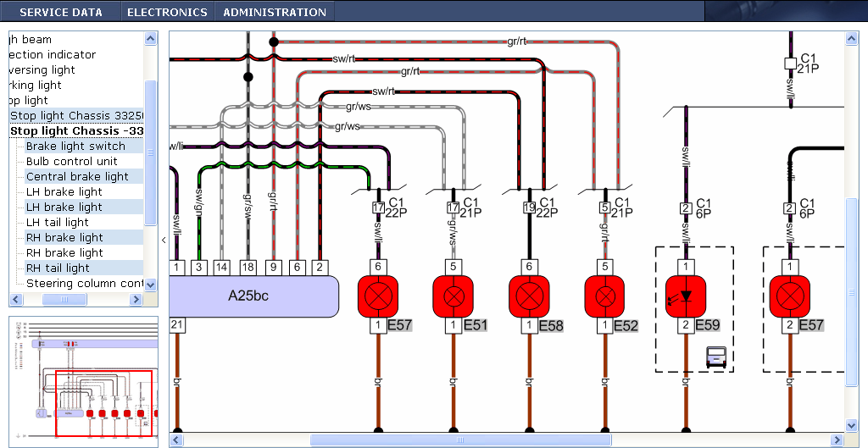This screenshot has width=868, height=448.
Task: Click the diagram scroll-right arrow
Action: coord(837,440)
